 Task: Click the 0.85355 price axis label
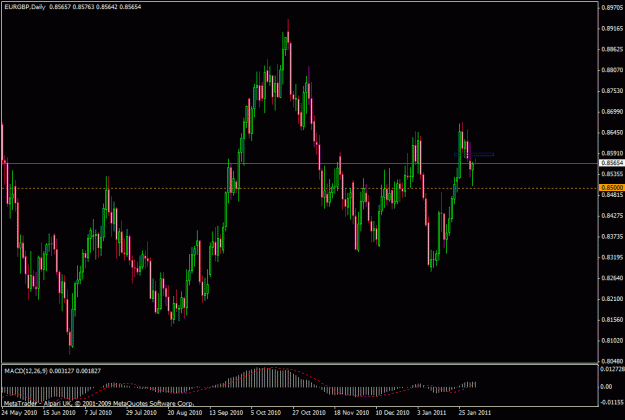coord(612,174)
